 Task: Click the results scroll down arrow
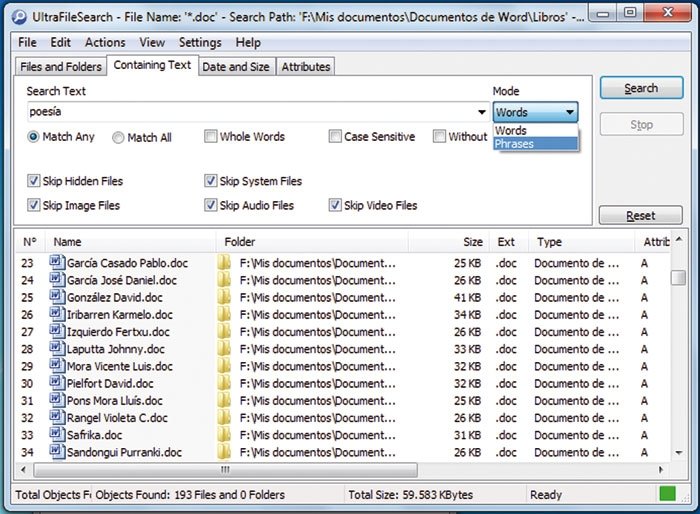[x=679, y=452]
